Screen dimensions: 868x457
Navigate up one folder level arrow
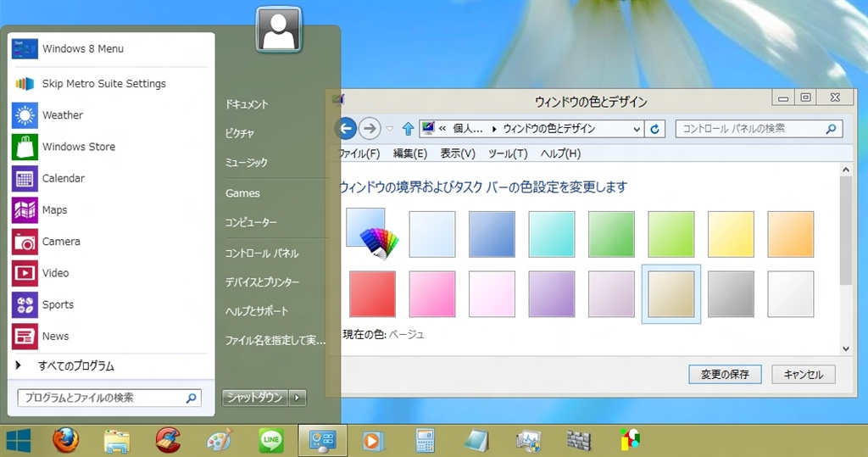408,129
